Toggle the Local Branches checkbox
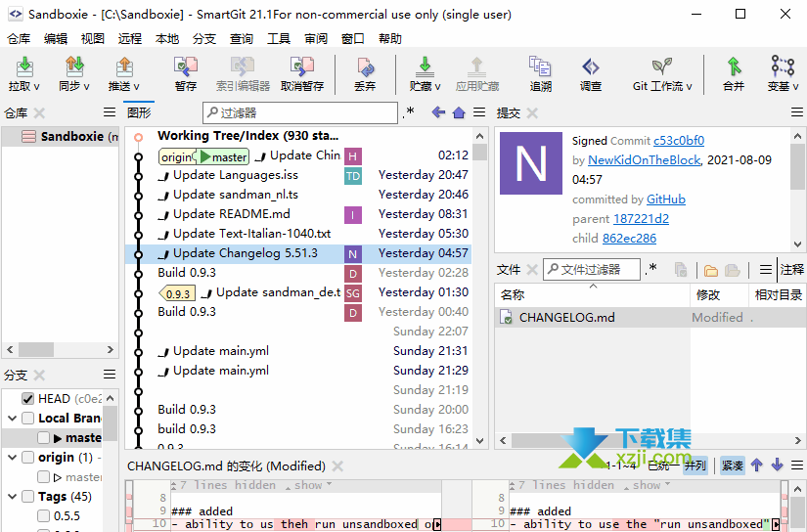This screenshot has width=807, height=532. click(x=27, y=419)
